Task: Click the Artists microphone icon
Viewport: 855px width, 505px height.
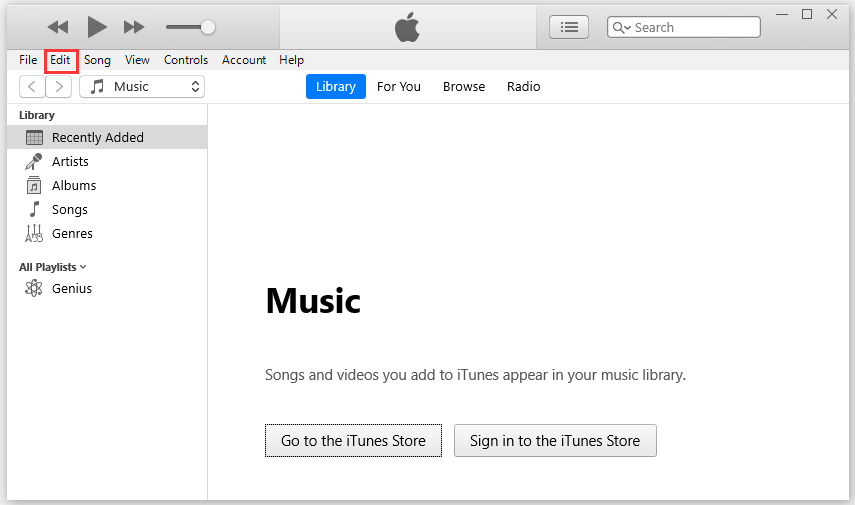Action: (x=34, y=161)
